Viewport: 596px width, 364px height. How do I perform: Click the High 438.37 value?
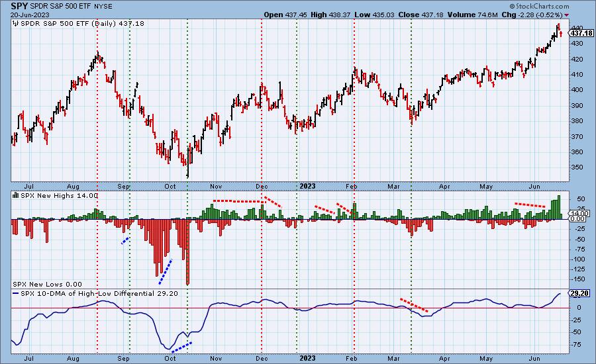330,15
